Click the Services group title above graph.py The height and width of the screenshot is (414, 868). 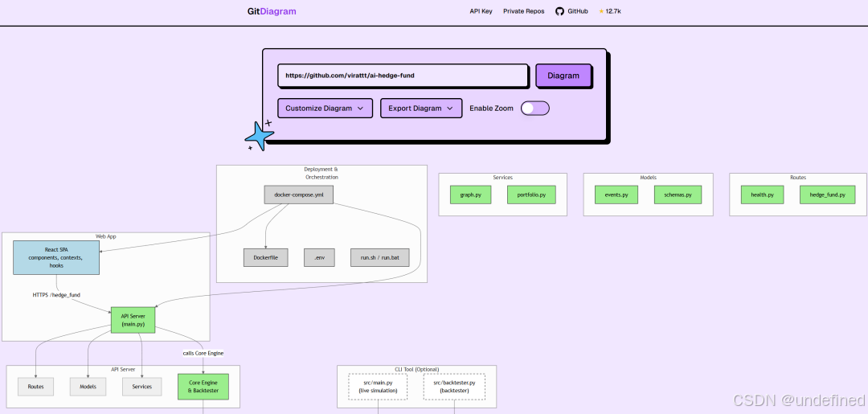pyautogui.click(x=502, y=178)
